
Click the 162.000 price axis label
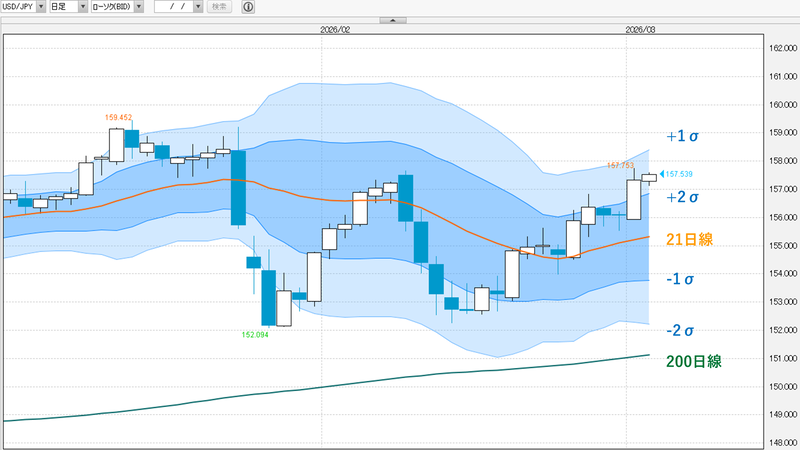pyautogui.click(x=783, y=48)
